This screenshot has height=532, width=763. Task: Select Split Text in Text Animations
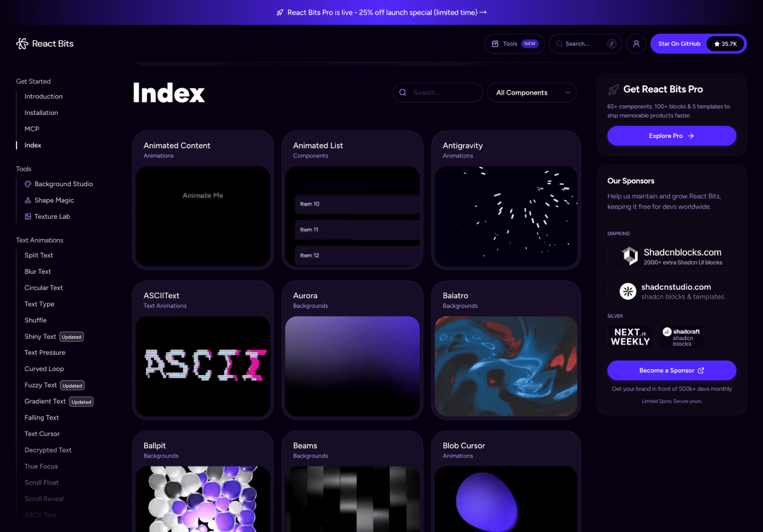pyautogui.click(x=39, y=256)
